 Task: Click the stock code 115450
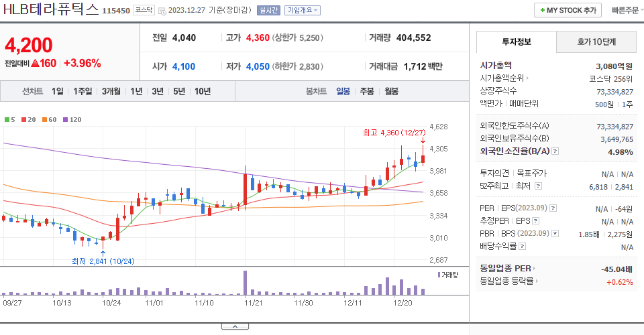[x=116, y=11]
